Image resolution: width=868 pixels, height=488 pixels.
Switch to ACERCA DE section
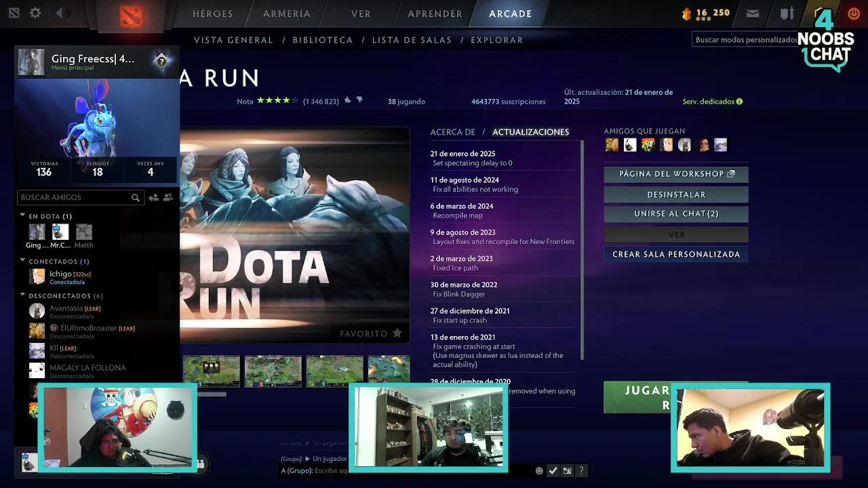(x=452, y=132)
